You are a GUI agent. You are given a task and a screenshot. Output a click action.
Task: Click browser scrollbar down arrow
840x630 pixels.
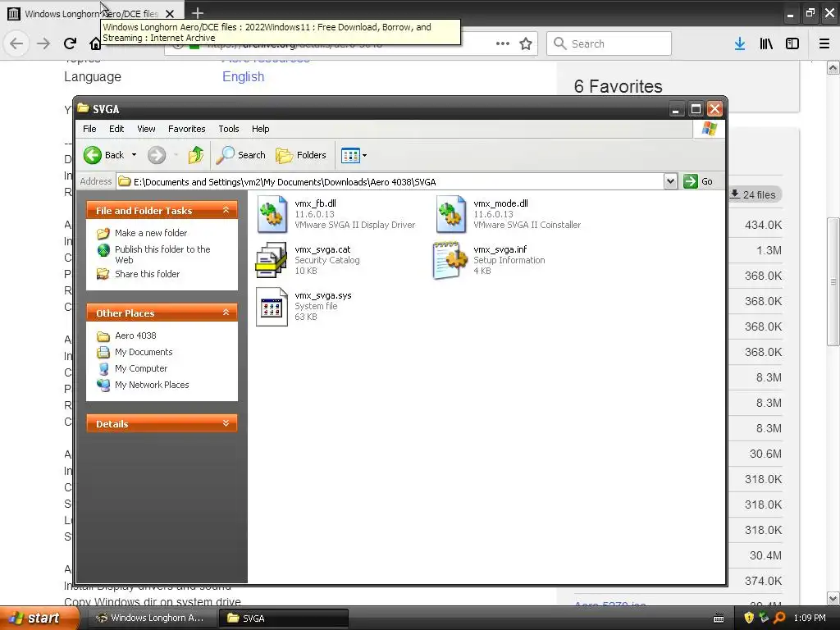click(833, 598)
